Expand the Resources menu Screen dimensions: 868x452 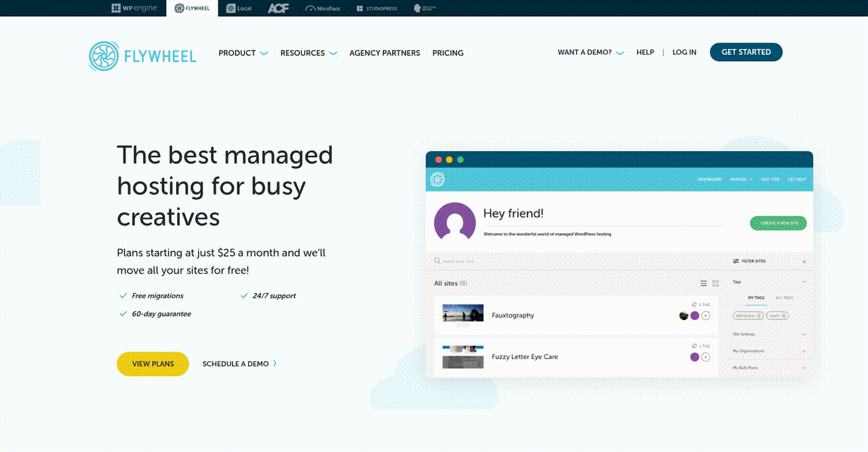[x=309, y=53]
